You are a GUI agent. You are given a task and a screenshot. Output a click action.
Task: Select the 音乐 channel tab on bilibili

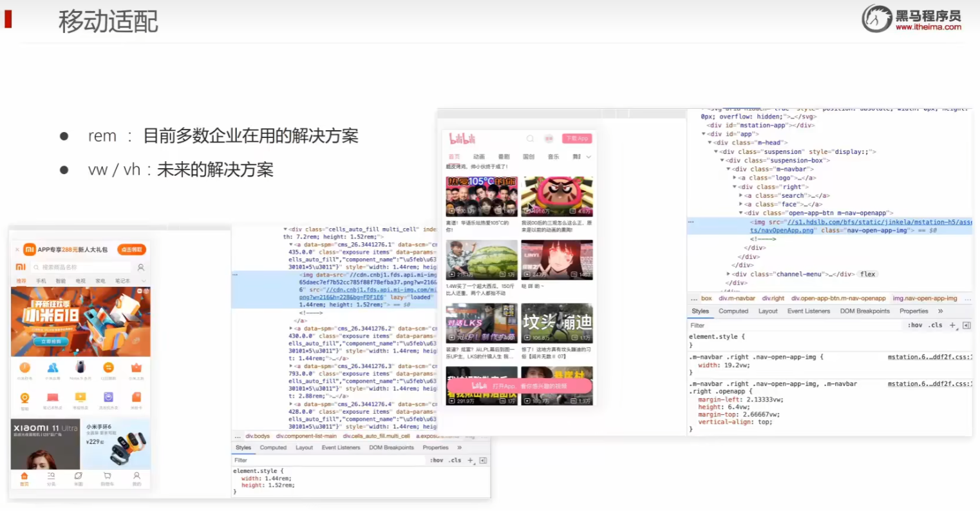pos(553,157)
